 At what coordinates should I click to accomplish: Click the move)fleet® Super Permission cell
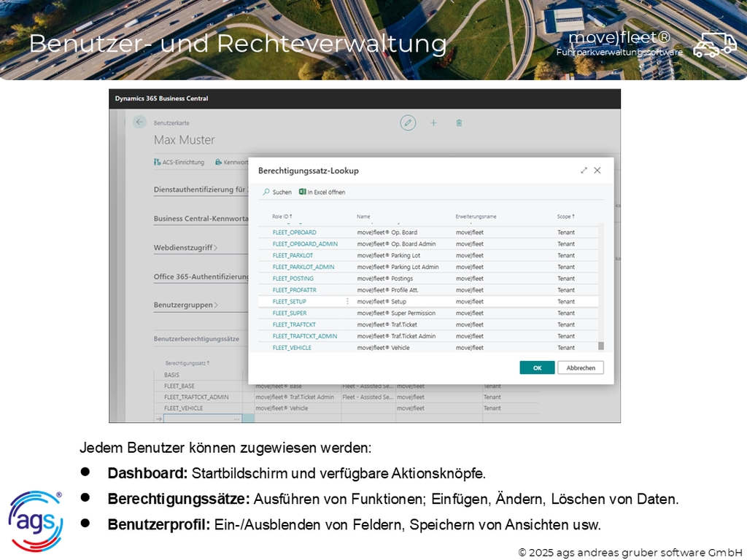pos(396,313)
